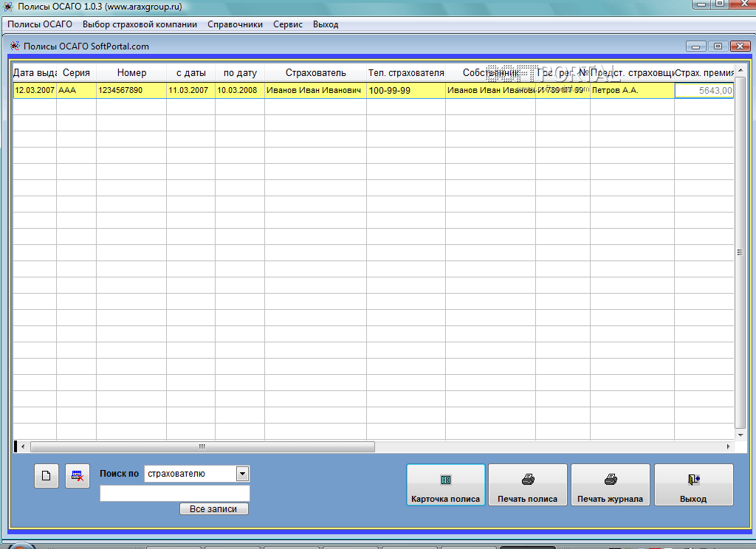Click the Печать журнала printer button
Image resolution: width=756 pixels, height=549 pixels.
tap(611, 485)
